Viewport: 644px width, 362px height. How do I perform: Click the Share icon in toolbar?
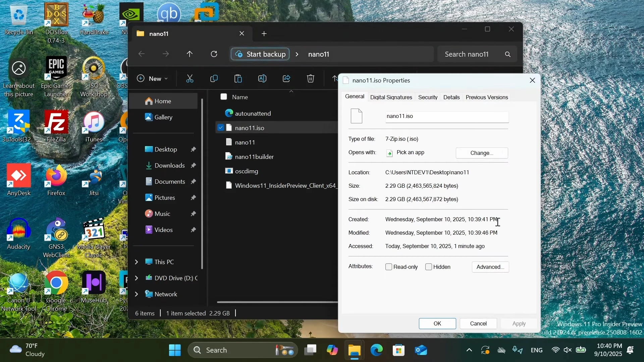tap(287, 79)
